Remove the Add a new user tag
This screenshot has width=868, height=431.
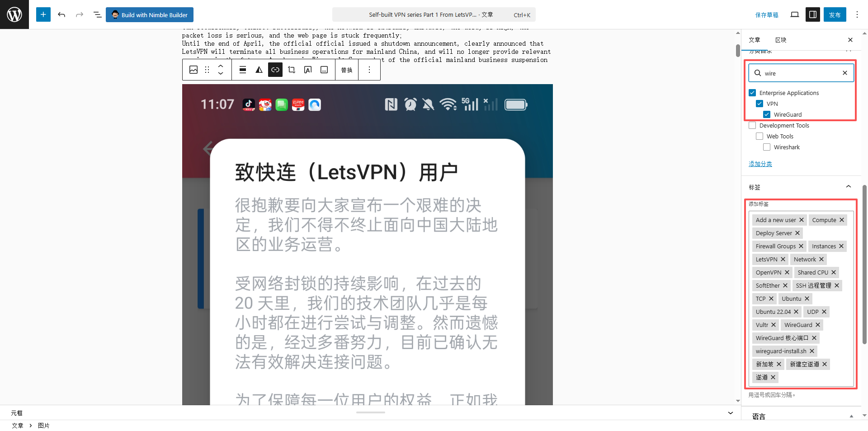click(x=802, y=220)
